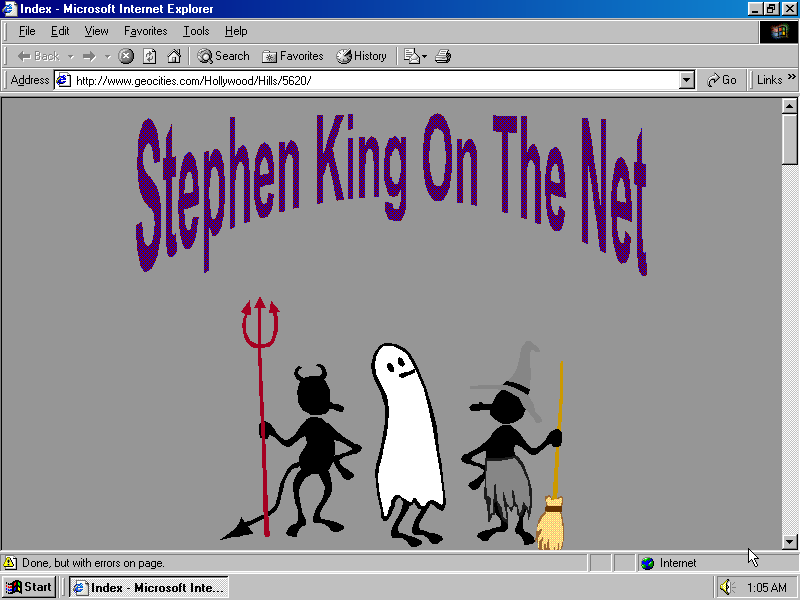
Task: Click the Stephen King On The Net banner
Action: 391,193
